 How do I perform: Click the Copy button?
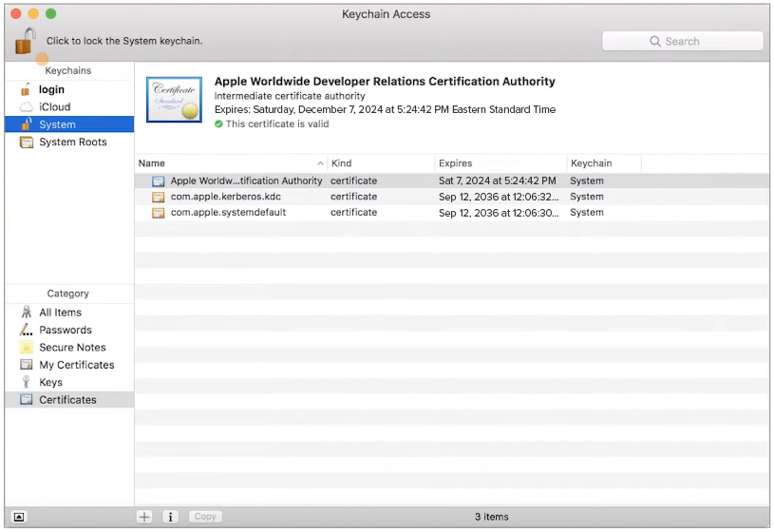coord(205,516)
